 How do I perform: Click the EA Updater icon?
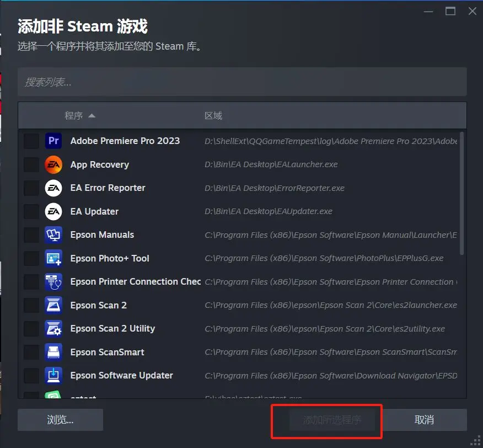(x=53, y=211)
